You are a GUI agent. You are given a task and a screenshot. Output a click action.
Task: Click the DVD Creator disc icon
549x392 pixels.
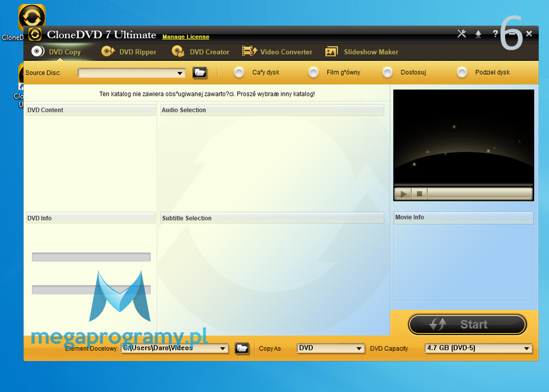(178, 51)
